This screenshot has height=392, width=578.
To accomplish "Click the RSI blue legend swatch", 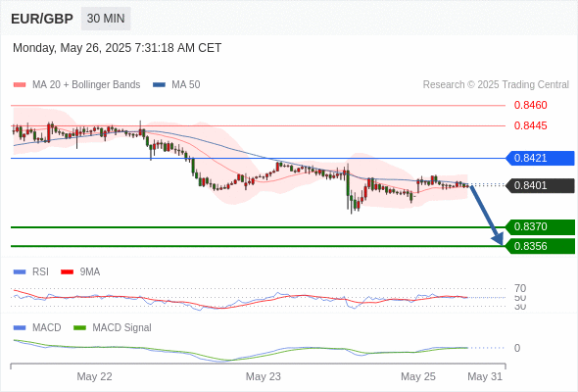I will click(x=20, y=272).
